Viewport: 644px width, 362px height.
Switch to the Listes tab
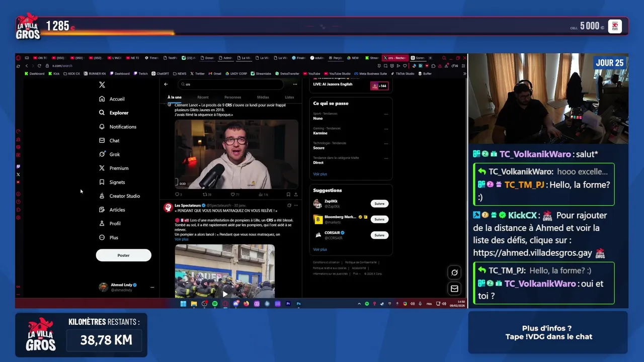289,97
